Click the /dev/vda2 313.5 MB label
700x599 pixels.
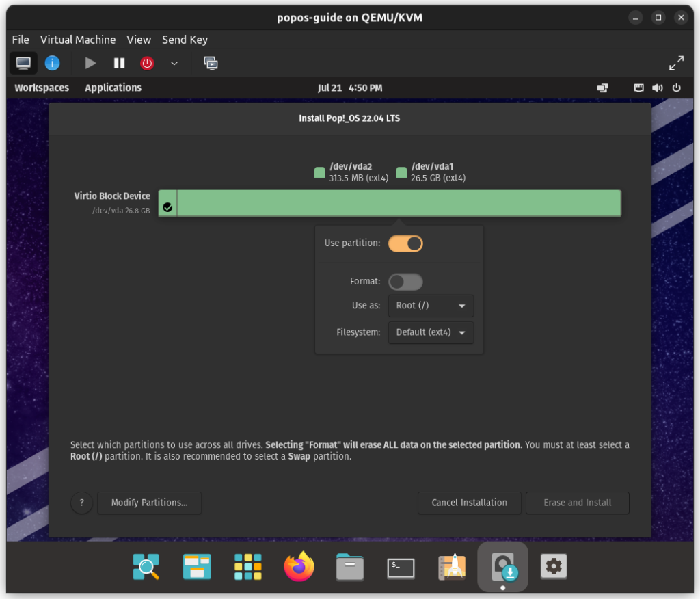click(358, 172)
